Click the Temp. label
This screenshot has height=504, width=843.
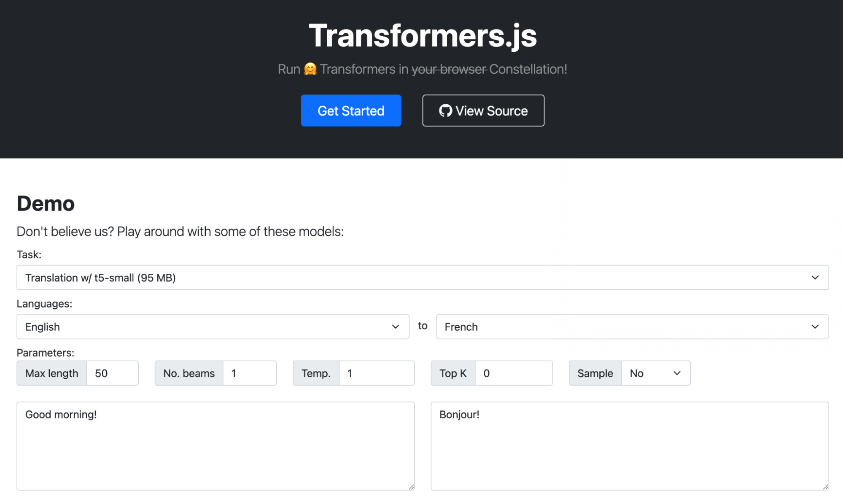[316, 373]
